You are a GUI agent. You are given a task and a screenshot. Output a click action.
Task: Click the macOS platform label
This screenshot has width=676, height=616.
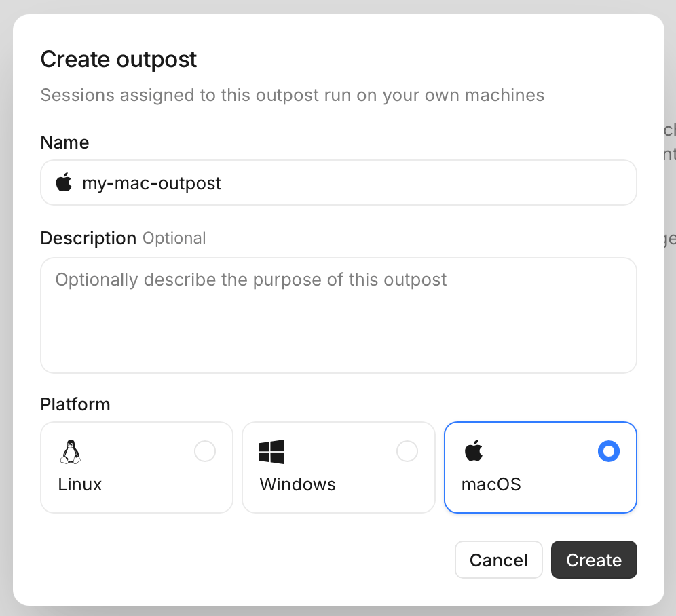tap(491, 484)
